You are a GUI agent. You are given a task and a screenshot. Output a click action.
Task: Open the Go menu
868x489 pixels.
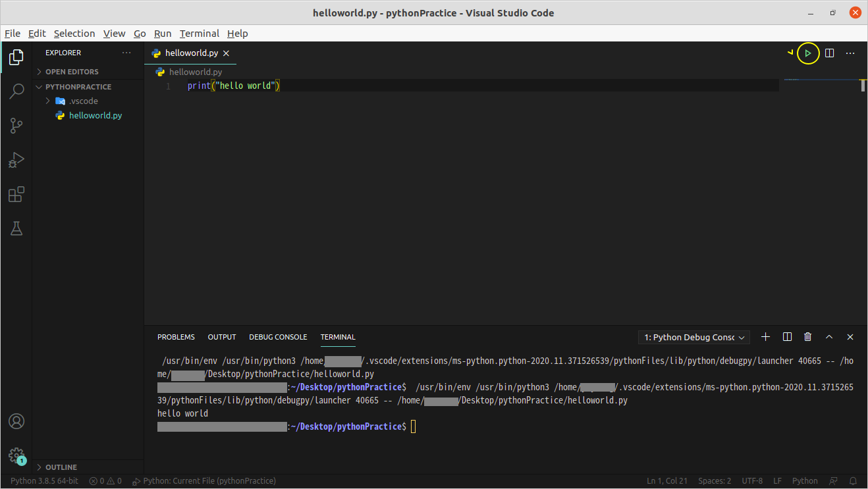pyautogui.click(x=140, y=34)
